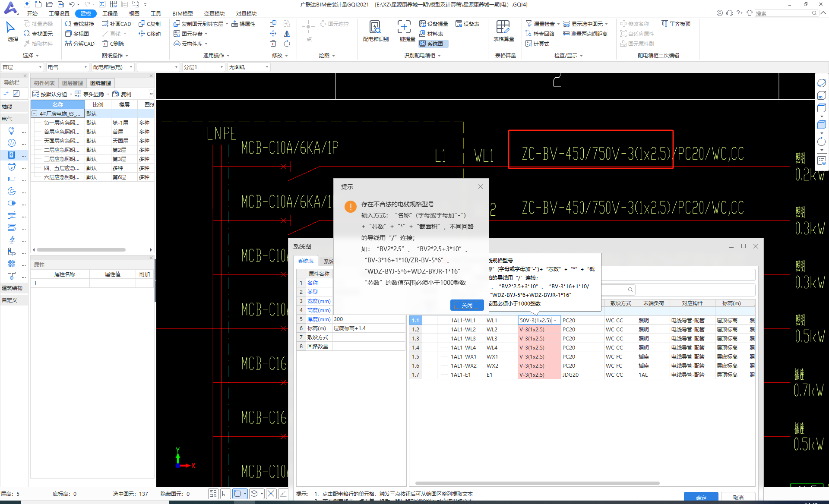Click horizontal scrollbar of drawing list
Image resolution: width=829 pixels, height=504 pixels.
81,250
